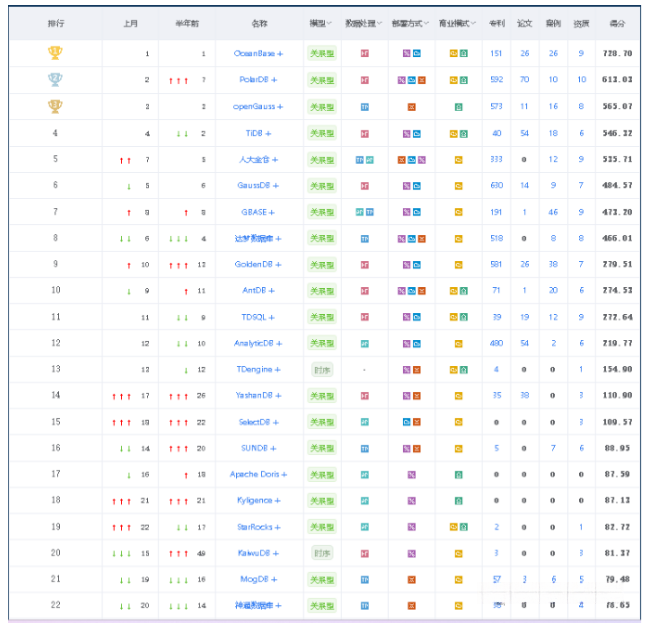Click score 728.70 in OceanBase row
Viewport: 654px width, 634px height.
point(617,53)
